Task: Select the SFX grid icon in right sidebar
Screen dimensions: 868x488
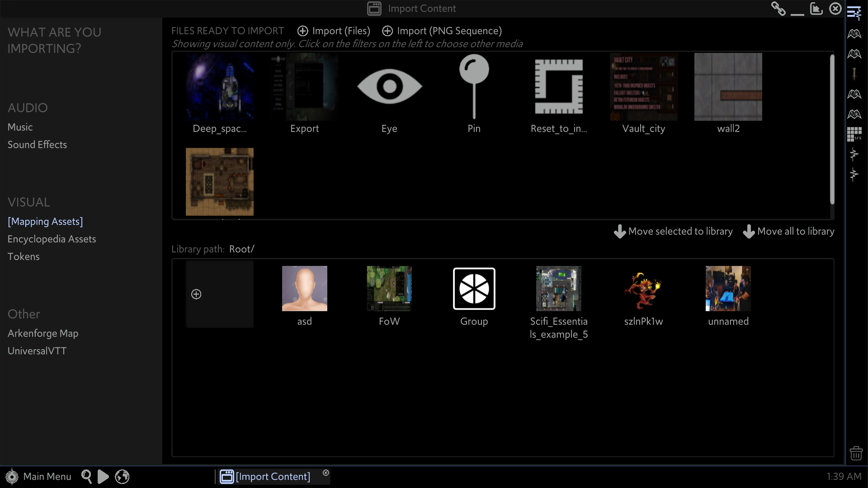Action: click(x=854, y=134)
